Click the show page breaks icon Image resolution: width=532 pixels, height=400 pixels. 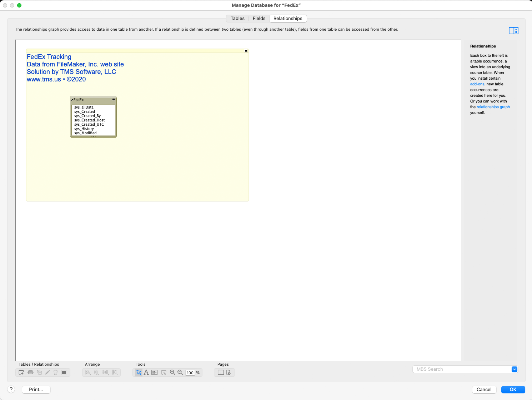click(x=221, y=372)
